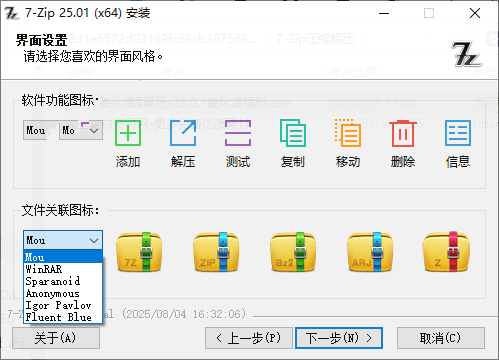Proceed with 下一步(N) button
This screenshot has height=360, width=499.
click(x=339, y=338)
